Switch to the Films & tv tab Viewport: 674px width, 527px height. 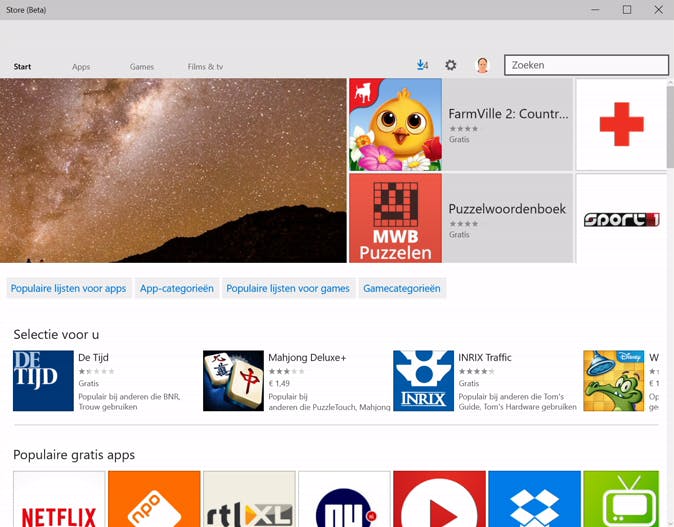click(x=205, y=67)
